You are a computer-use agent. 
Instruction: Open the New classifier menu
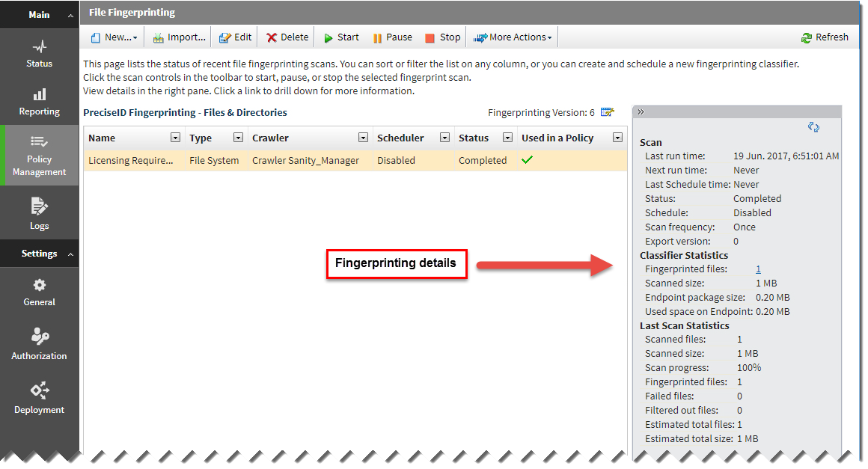pyautogui.click(x=114, y=37)
